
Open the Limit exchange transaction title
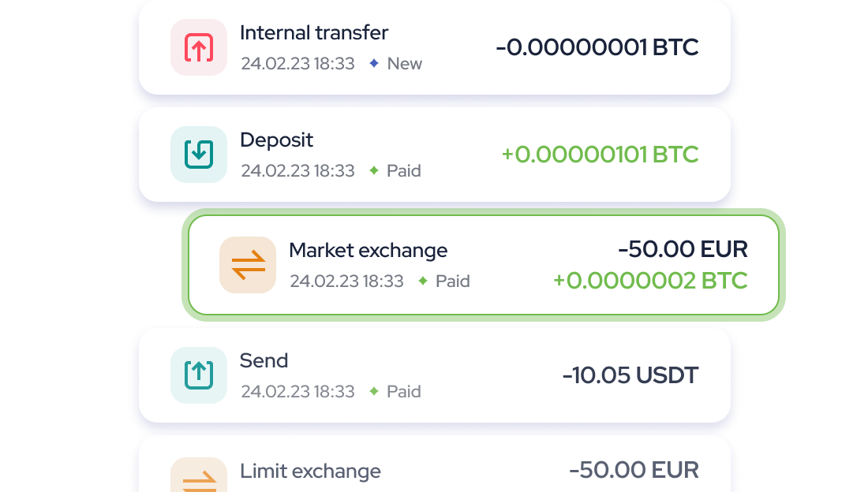coord(310,471)
